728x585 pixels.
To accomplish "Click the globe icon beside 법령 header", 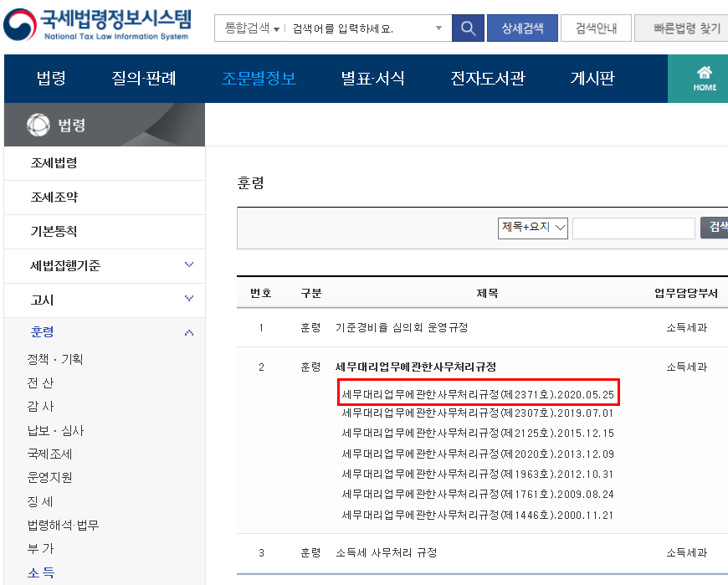I will coord(38,125).
